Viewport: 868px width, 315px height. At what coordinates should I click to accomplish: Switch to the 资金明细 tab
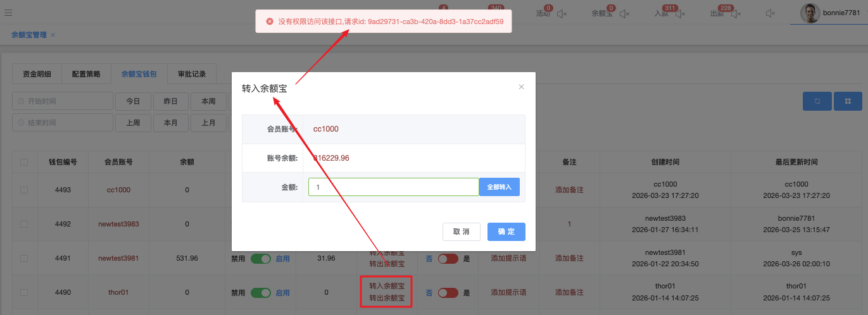37,74
